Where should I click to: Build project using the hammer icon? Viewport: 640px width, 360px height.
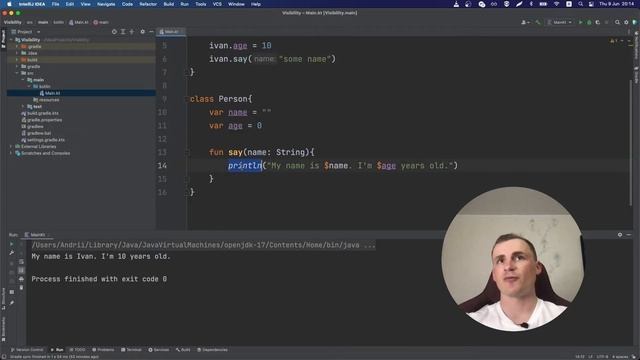pyautogui.click(x=538, y=22)
